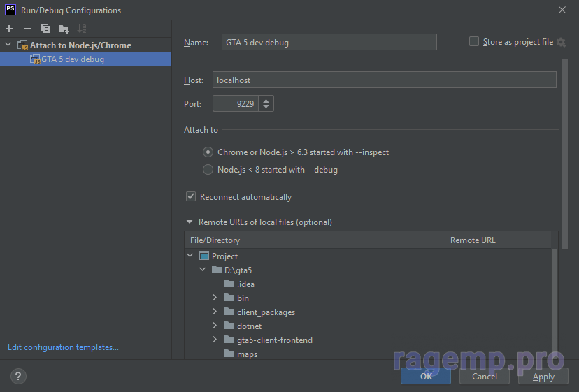
Task: Click the settings panel vertical scrollbar
Action: [x=564, y=155]
